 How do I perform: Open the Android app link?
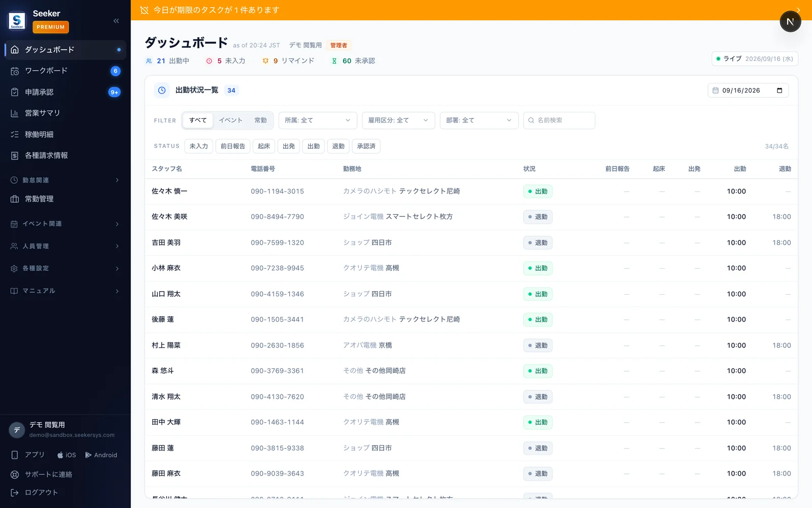point(101,455)
